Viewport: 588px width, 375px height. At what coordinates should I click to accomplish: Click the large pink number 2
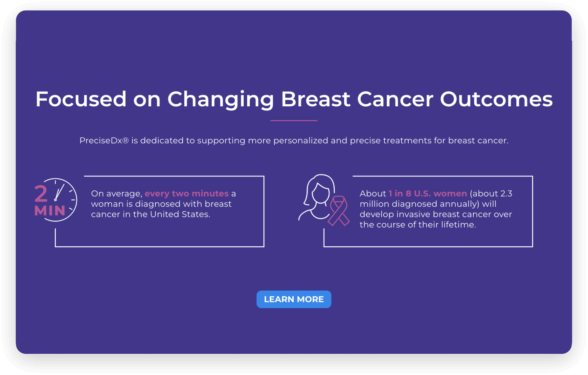[41, 194]
